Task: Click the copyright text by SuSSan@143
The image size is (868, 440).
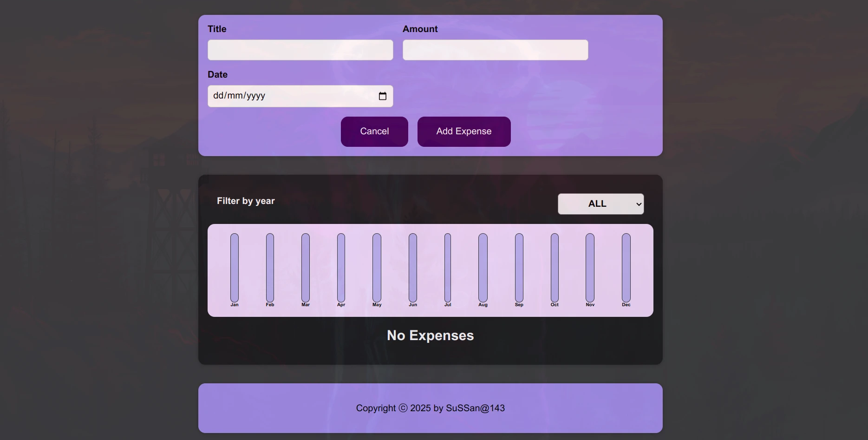Action: 431,408
